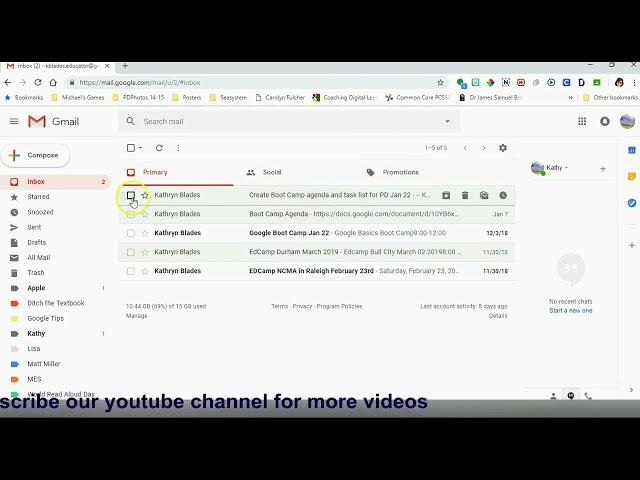
Task: Star the EdCamp Durham March 2019 email
Action: 145,252
